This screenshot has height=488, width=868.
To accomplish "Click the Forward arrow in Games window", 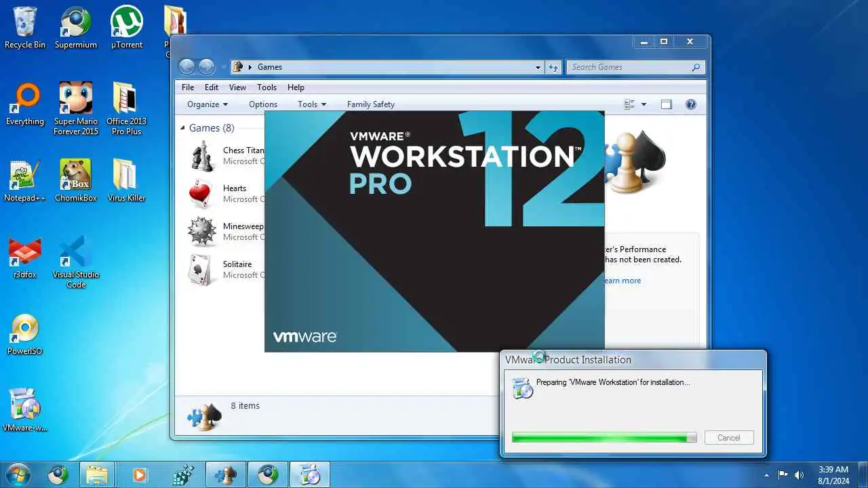I will [207, 66].
